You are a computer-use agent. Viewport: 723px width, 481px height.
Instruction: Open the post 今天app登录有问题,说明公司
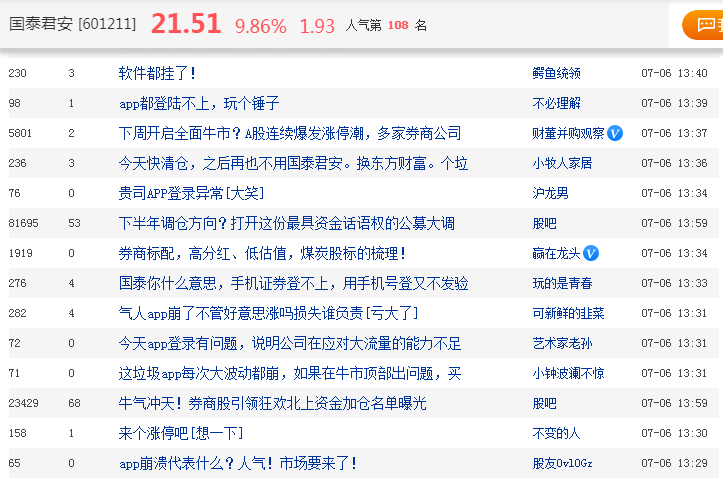click(x=290, y=343)
